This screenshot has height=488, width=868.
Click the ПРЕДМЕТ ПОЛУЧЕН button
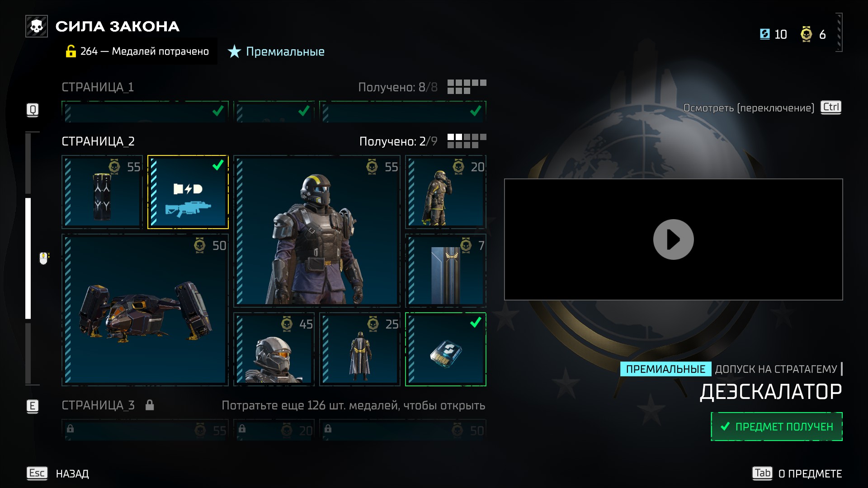tap(776, 427)
